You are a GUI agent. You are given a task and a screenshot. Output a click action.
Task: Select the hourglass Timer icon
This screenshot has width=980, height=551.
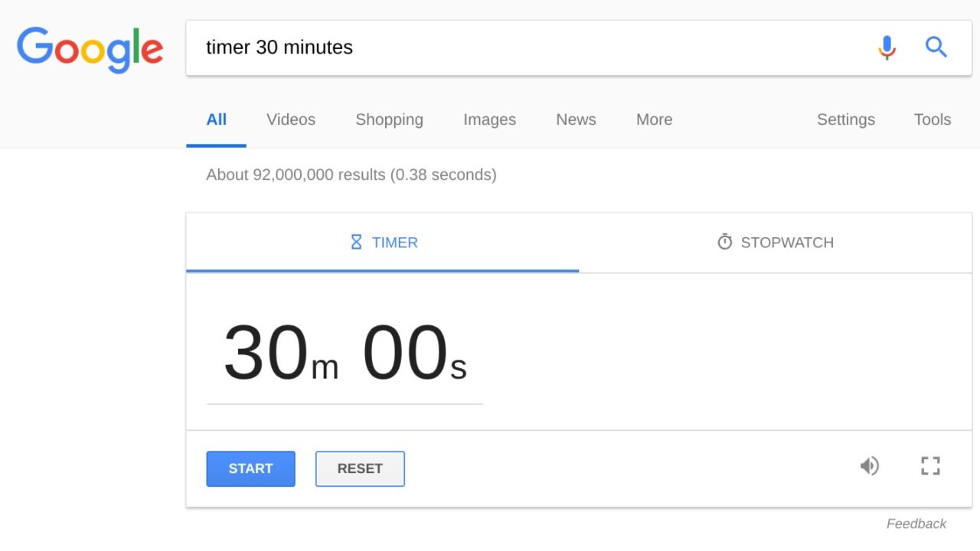pyautogui.click(x=355, y=241)
